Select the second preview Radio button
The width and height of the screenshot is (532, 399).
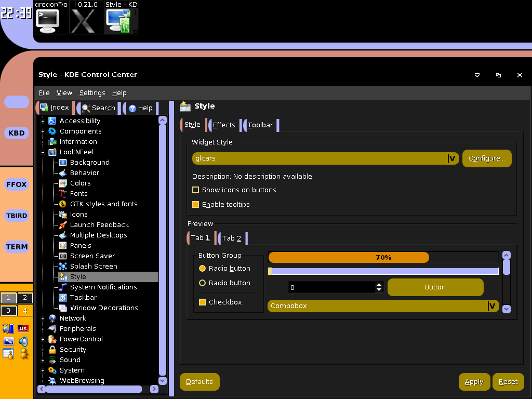click(x=202, y=283)
